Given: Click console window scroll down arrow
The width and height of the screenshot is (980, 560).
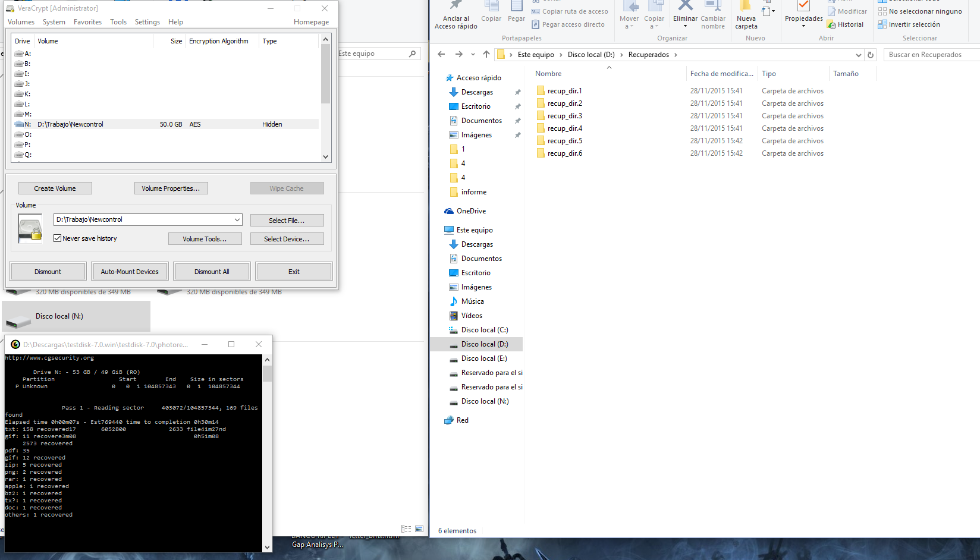Looking at the screenshot, I should (x=267, y=547).
